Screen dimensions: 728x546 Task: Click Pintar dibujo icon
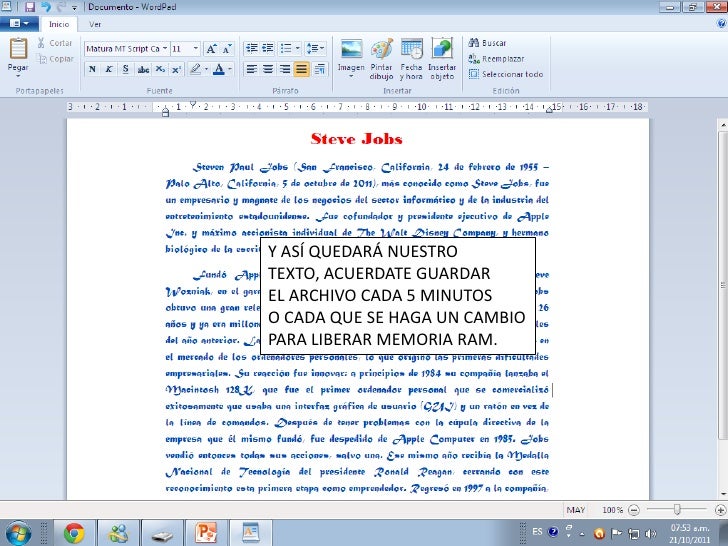coord(382,49)
